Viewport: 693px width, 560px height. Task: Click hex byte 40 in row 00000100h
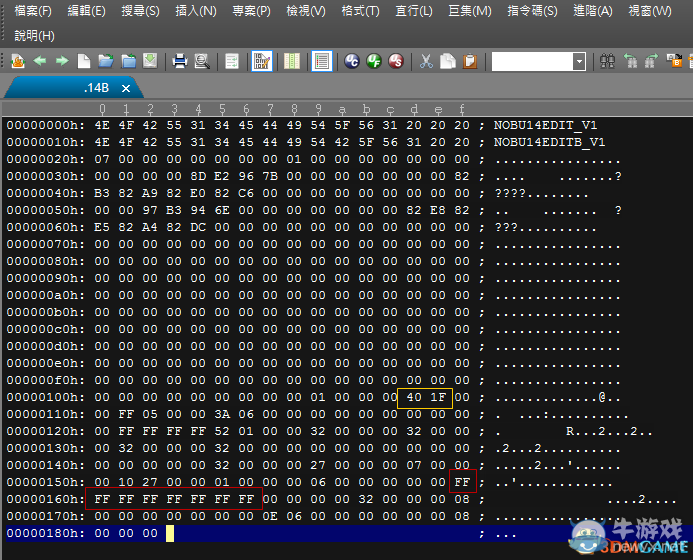point(414,397)
